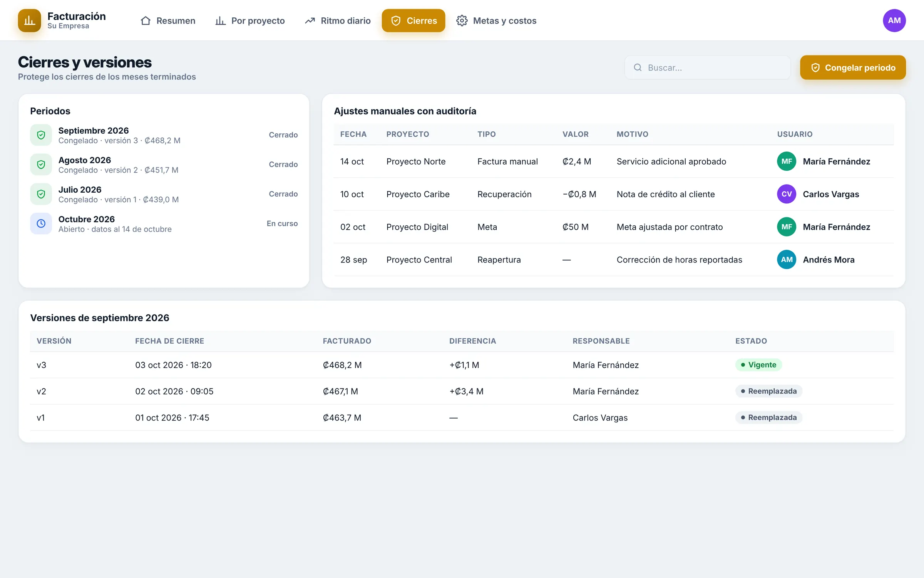The image size is (924, 578).
Task: Click the MF avatar in Proyecto Norte row
Action: (x=787, y=161)
